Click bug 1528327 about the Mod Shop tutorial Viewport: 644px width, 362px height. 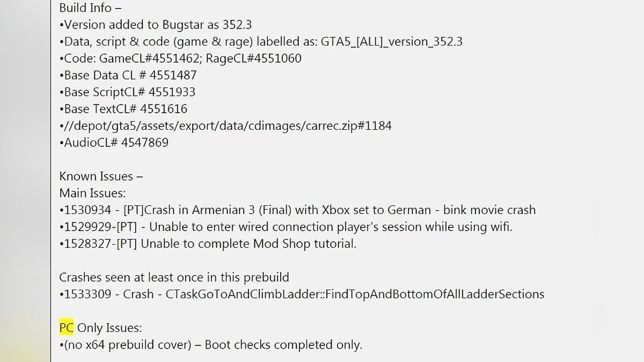click(208, 244)
